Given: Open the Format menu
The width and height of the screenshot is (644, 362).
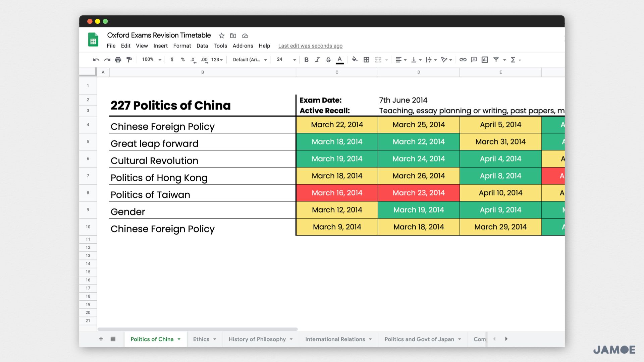Looking at the screenshot, I should 181,46.
